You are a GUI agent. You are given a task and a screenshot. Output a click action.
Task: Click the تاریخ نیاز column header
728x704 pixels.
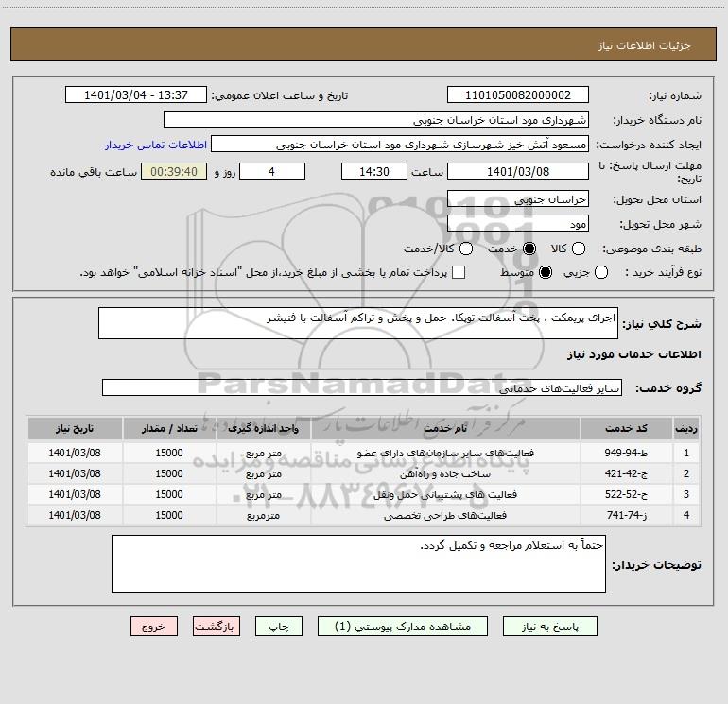pyautogui.click(x=75, y=428)
